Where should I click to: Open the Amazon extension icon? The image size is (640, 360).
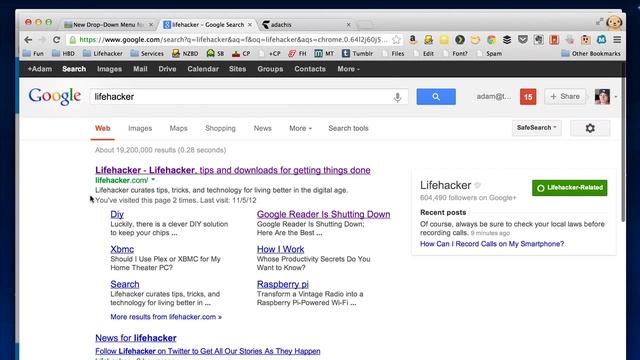point(413,40)
